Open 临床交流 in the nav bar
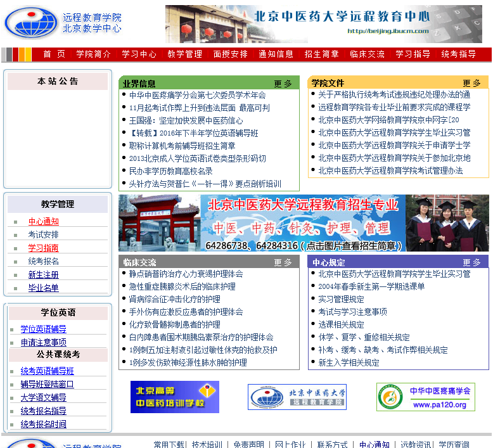This screenshot has height=448, width=493. click(367, 54)
